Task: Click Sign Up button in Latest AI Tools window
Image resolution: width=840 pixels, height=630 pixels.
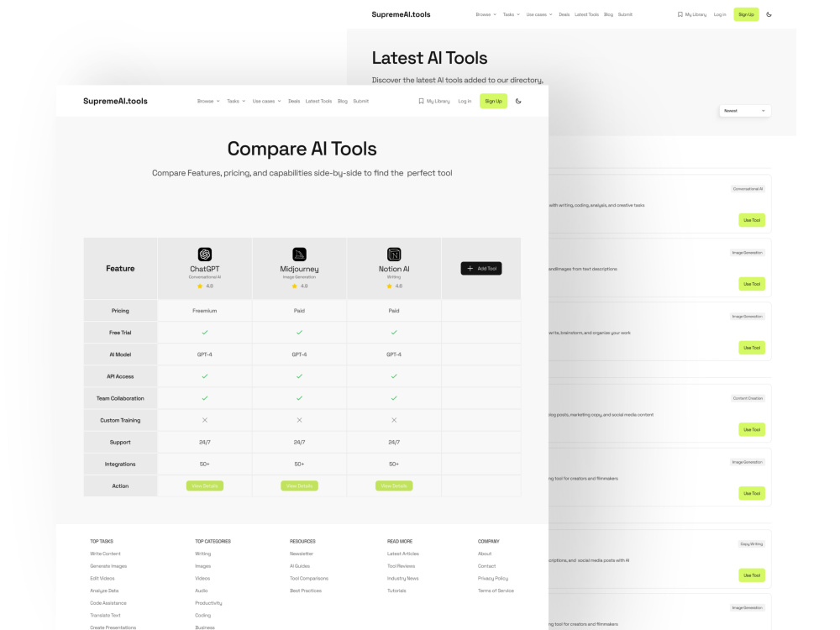Action: tap(746, 14)
